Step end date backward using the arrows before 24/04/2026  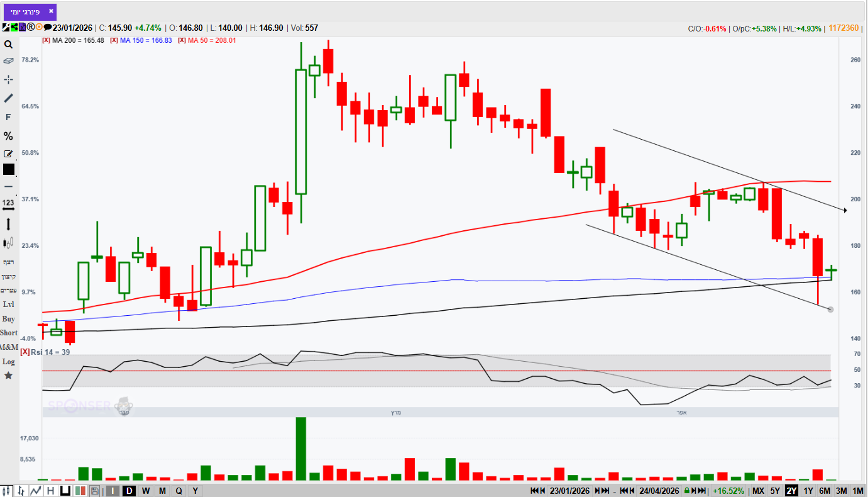[627, 491]
